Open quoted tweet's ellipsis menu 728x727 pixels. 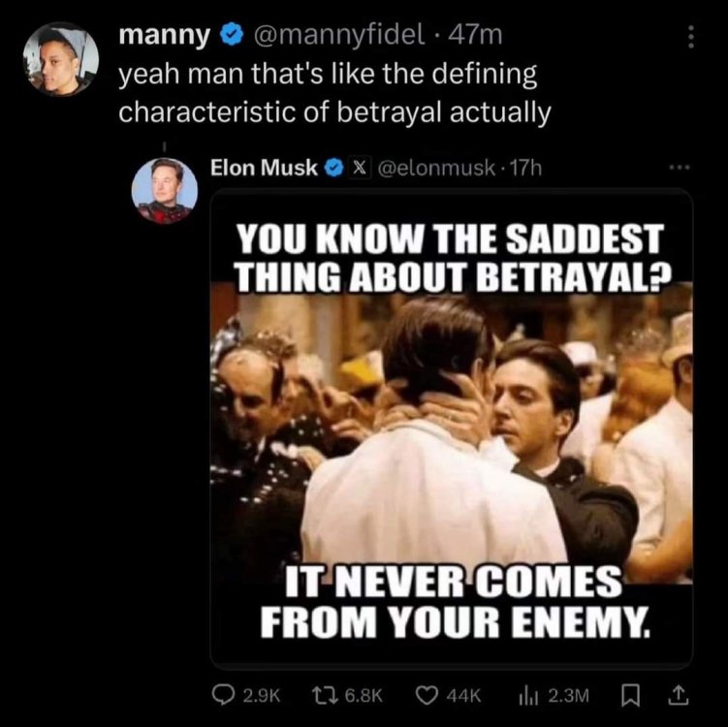coord(678,167)
